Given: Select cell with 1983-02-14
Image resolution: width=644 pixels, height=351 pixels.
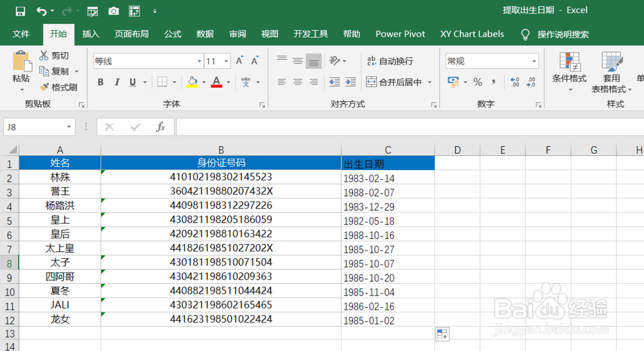Looking at the screenshot, I should pyautogui.click(x=388, y=178).
